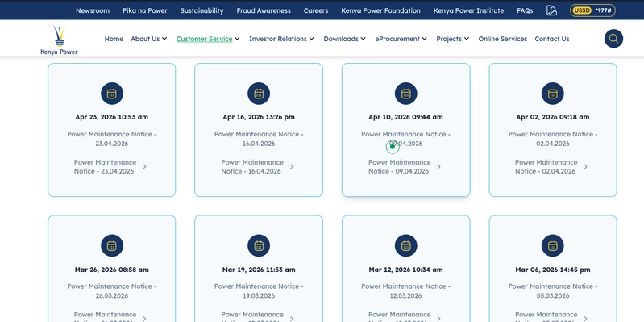Expand the Investor Relations dropdown
The image size is (644, 322).
[282, 39]
